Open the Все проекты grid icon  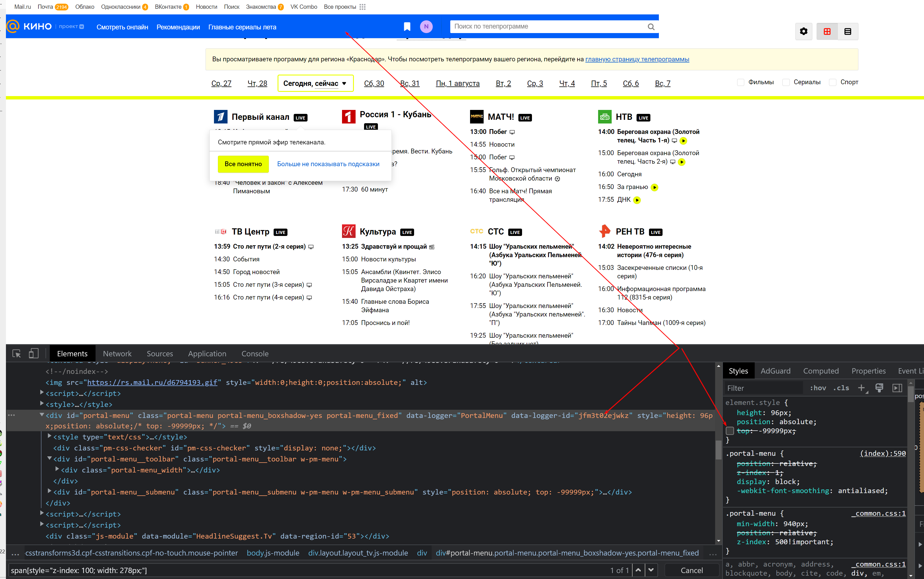point(362,6)
